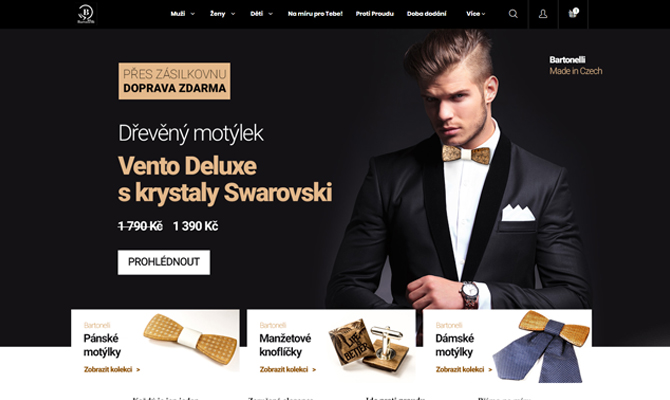Open the user account icon
Image resolution: width=670 pixels, height=400 pixels.
[x=543, y=14]
